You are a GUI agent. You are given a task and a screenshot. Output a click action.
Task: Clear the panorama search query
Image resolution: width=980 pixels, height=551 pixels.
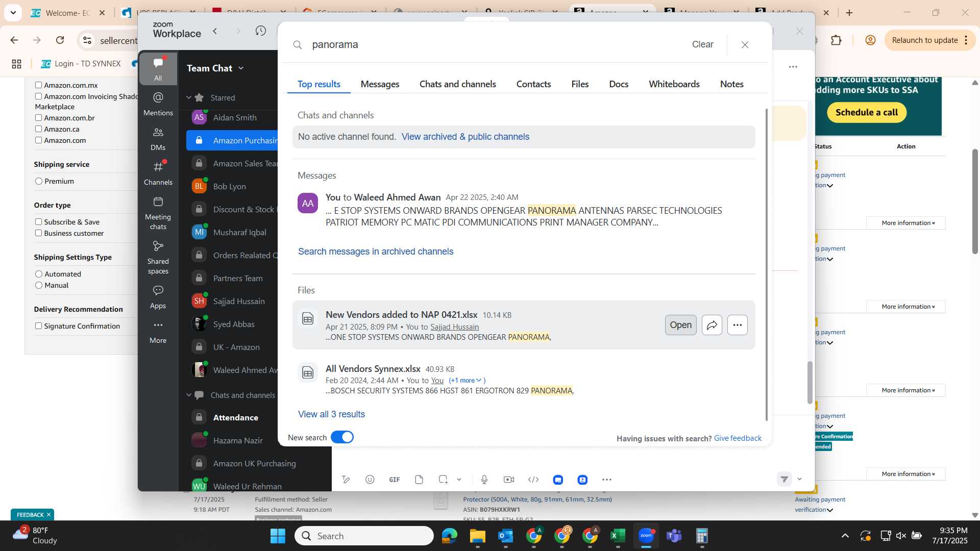coord(702,44)
